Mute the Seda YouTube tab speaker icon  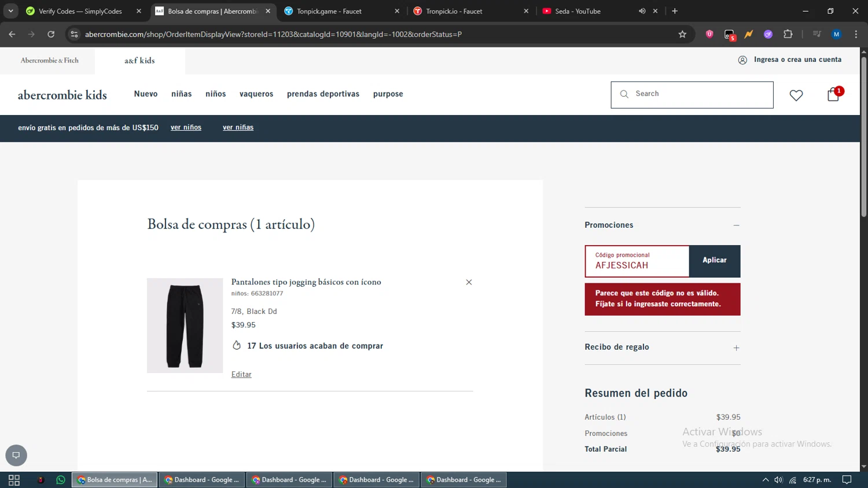[642, 11]
